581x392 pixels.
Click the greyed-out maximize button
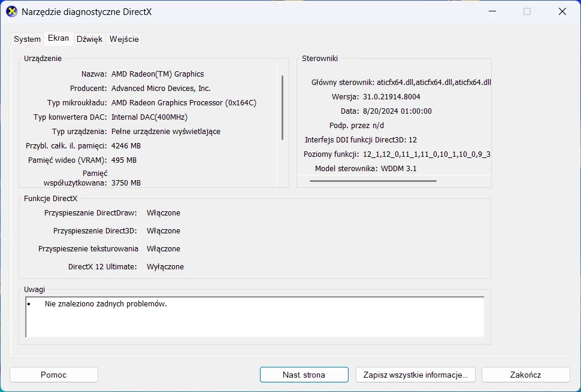click(x=527, y=11)
